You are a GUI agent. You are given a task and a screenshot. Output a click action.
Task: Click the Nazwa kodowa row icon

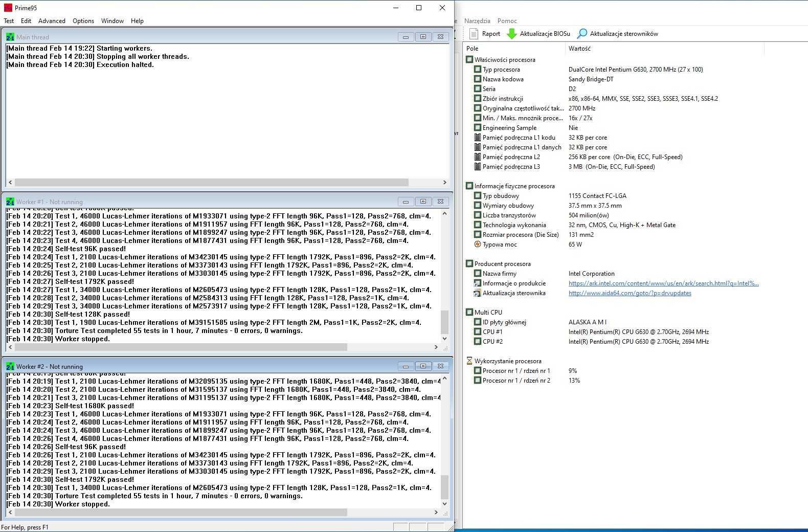477,79
